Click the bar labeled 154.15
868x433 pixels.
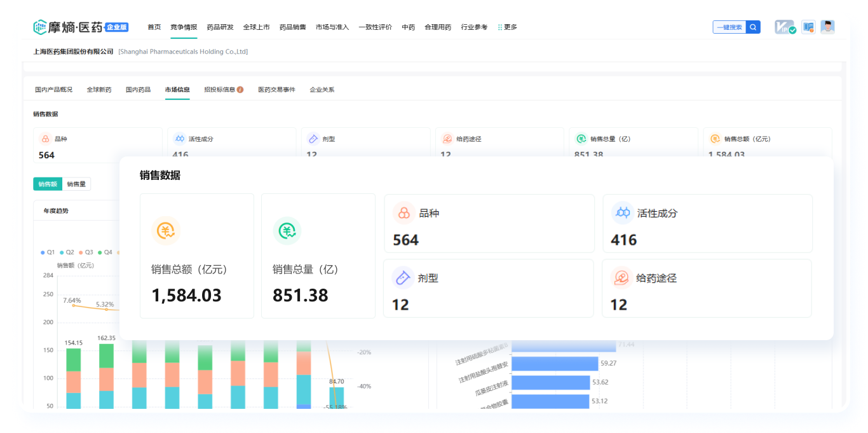[x=74, y=378]
